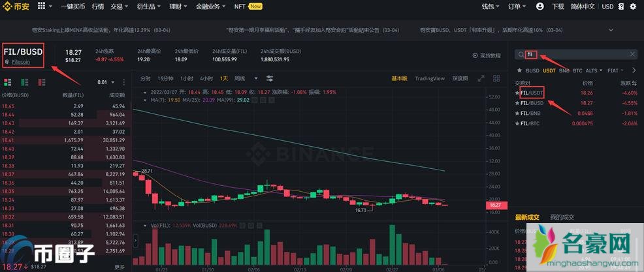Open the user account profile icon
Image resolution: width=644 pixels, height=272 pixels.
(539, 6)
